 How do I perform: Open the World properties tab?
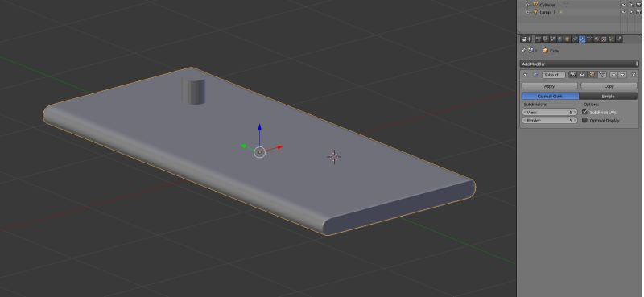click(559, 39)
